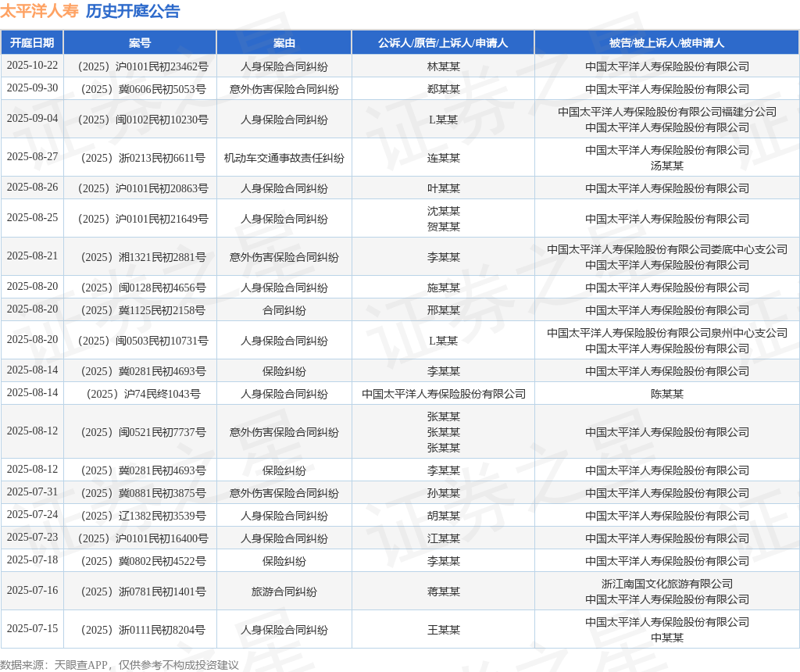
Task: Select case number 冀0881民初3875号
Action: click(144, 493)
